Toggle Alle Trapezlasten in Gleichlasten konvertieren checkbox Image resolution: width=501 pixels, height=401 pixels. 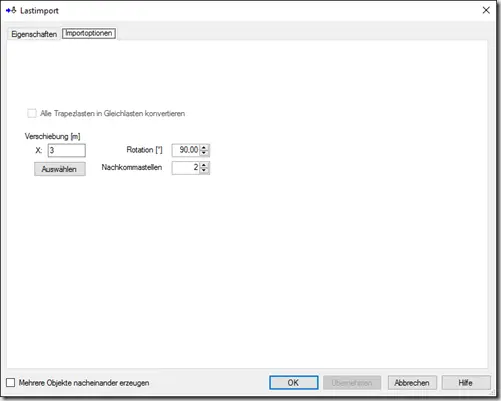[32, 113]
